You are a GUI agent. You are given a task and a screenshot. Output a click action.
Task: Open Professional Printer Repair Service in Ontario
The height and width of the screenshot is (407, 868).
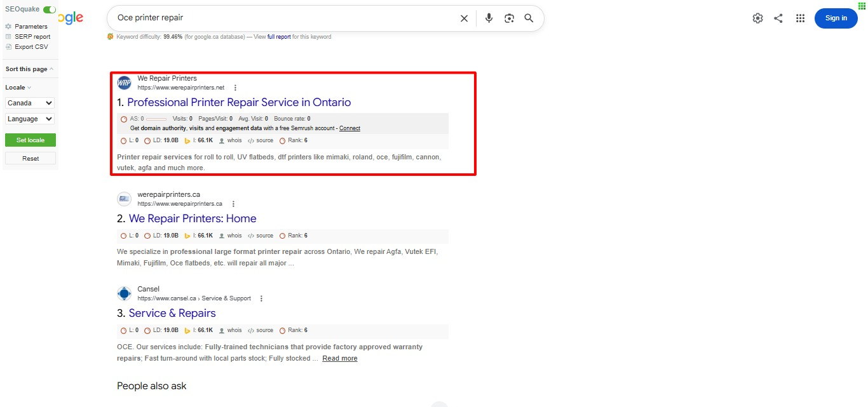coord(239,102)
